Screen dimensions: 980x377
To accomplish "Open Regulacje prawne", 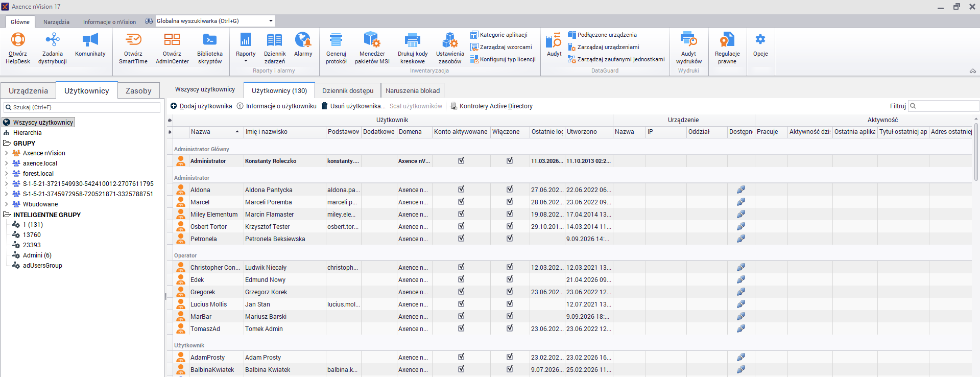I will pyautogui.click(x=727, y=48).
